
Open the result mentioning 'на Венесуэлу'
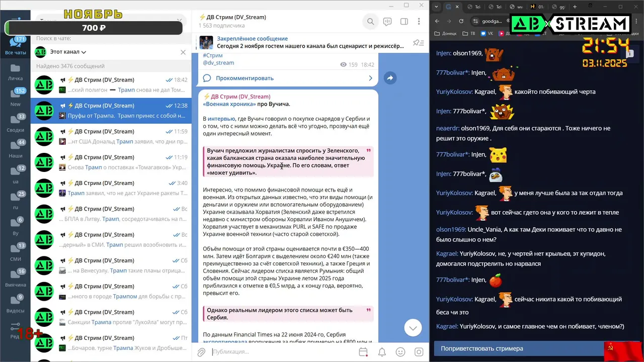111,265
